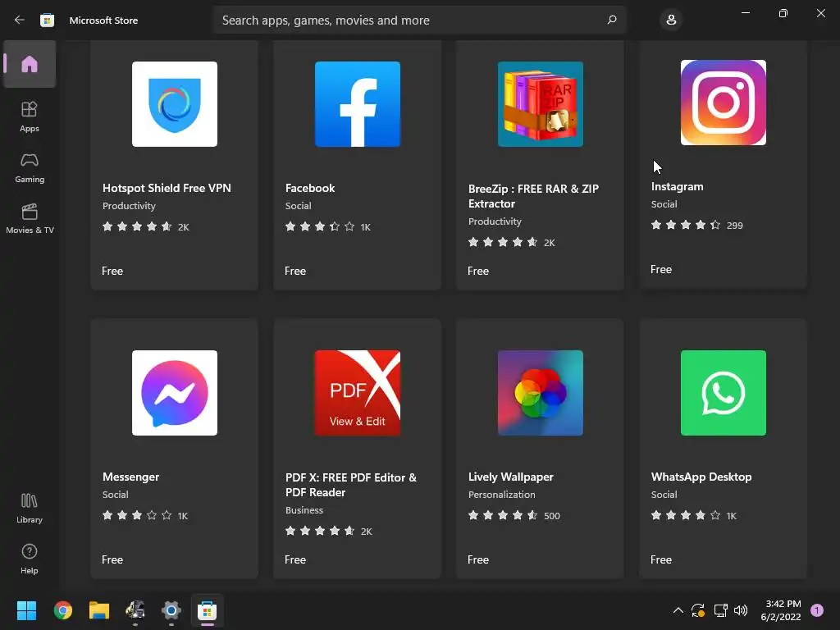
Task: Click the Lively Wallpaper title
Action: point(510,477)
